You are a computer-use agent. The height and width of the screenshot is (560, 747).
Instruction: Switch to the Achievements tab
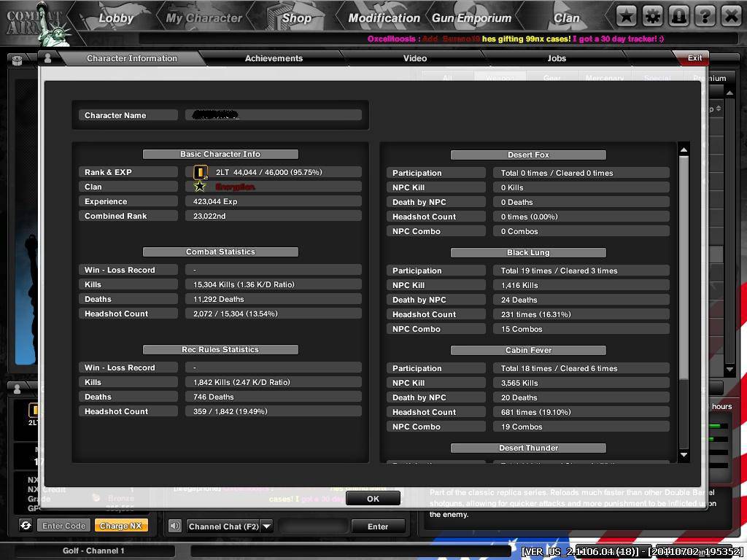pos(274,58)
